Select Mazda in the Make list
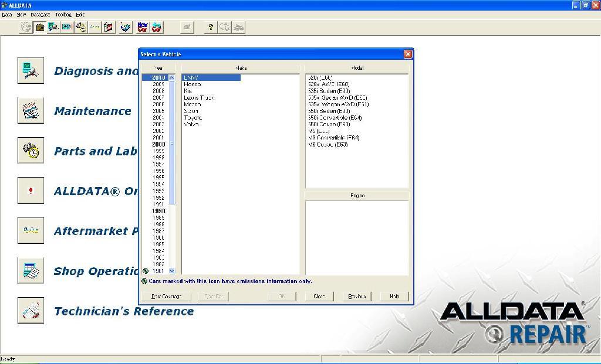Screen dimensions: 601x364 tap(193, 104)
